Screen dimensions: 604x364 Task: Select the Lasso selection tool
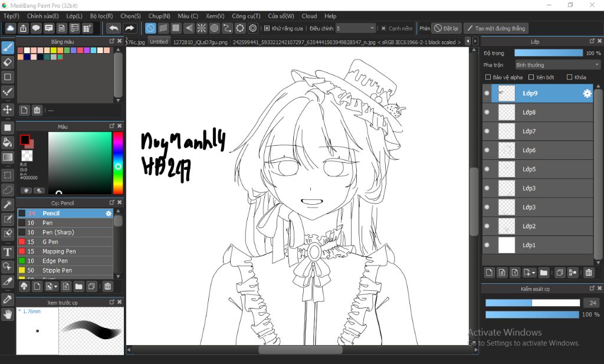tap(7, 190)
